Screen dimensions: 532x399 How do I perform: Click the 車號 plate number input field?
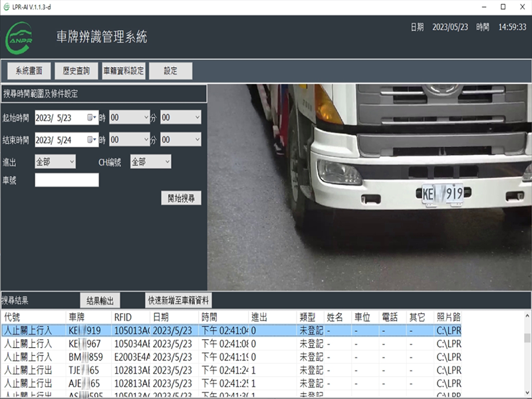(66, 180)
